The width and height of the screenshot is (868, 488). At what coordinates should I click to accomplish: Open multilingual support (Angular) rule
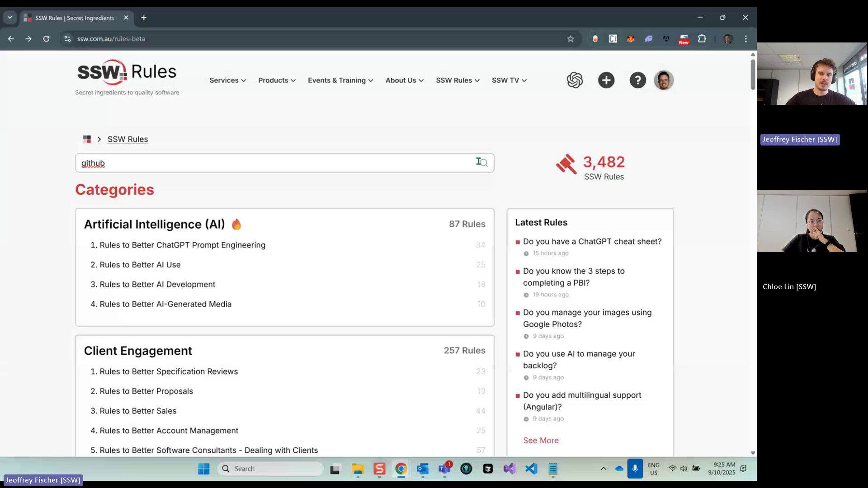[582, 401]
